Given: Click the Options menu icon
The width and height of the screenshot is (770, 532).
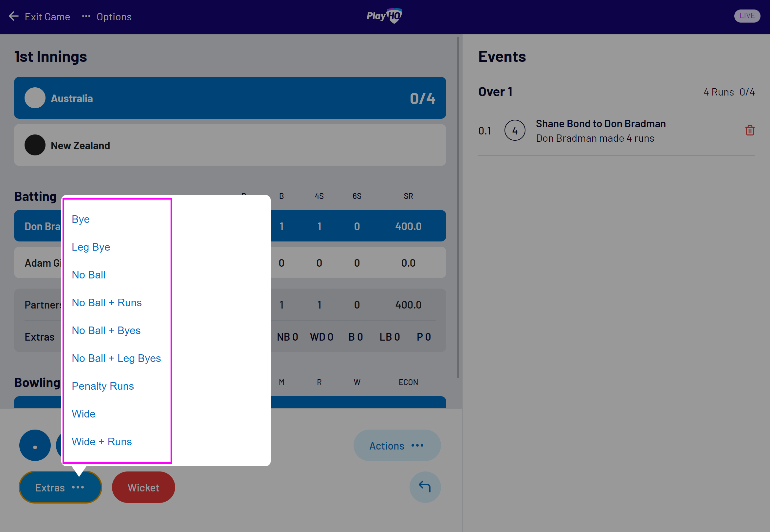Looking at the screenshot, I should tap(87, 16).
